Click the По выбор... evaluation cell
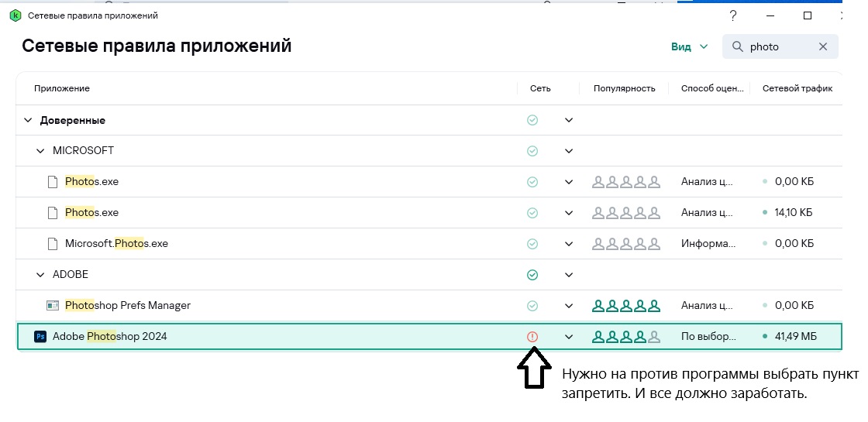Viewport: 868px width, 422px height. point(708,336)
